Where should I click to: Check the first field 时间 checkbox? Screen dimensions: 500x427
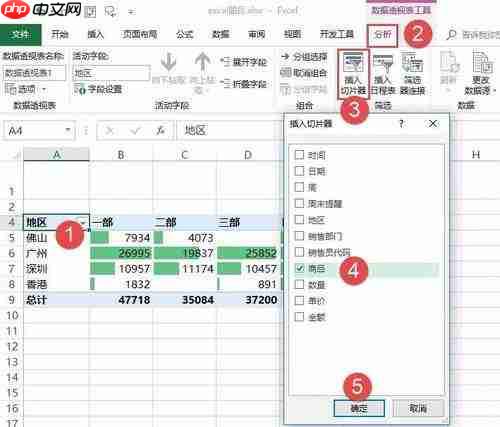pos(299,155)
